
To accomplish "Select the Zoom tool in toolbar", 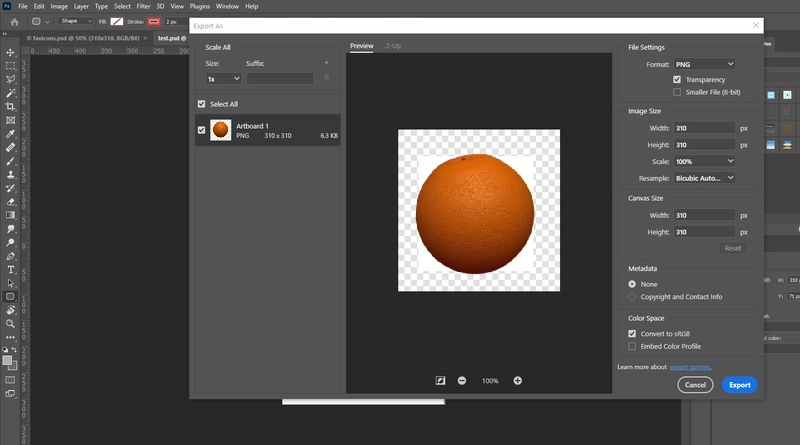I will point(10,324).
